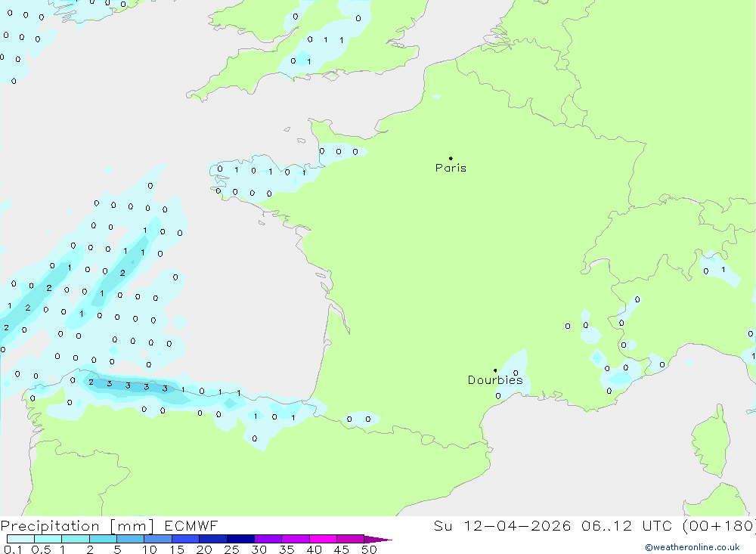Image resolution: width=756 pixels, height=554 pixels.
Task: Click the legend value label "45"
Action: 342,549
